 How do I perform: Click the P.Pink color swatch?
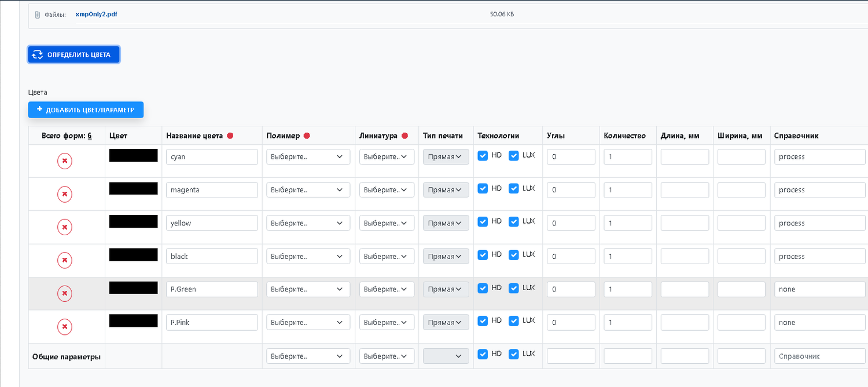tap(134, 321)
